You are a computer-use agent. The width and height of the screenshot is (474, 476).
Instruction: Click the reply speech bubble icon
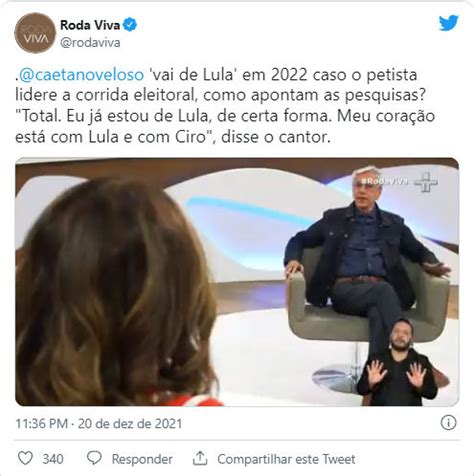click(94, 458)
